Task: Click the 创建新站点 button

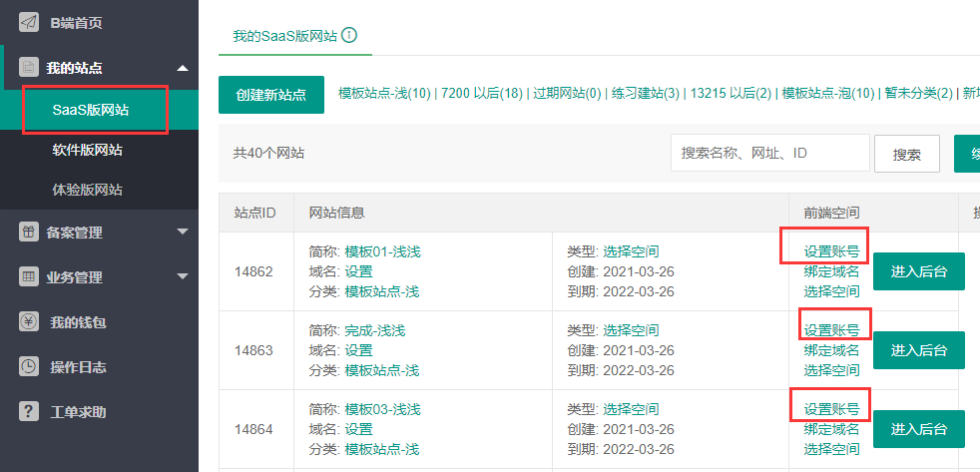Action: pyautogui.click(x=271, y=95)
